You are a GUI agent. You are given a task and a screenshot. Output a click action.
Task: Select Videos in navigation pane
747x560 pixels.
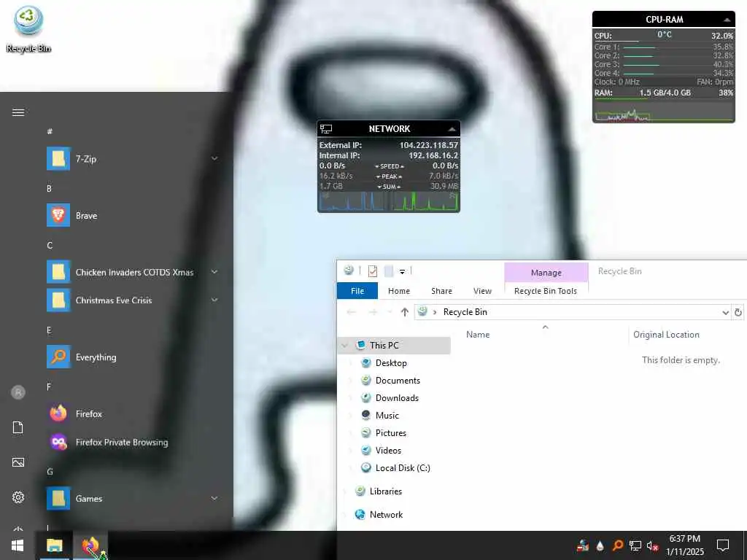click(388, 451)
